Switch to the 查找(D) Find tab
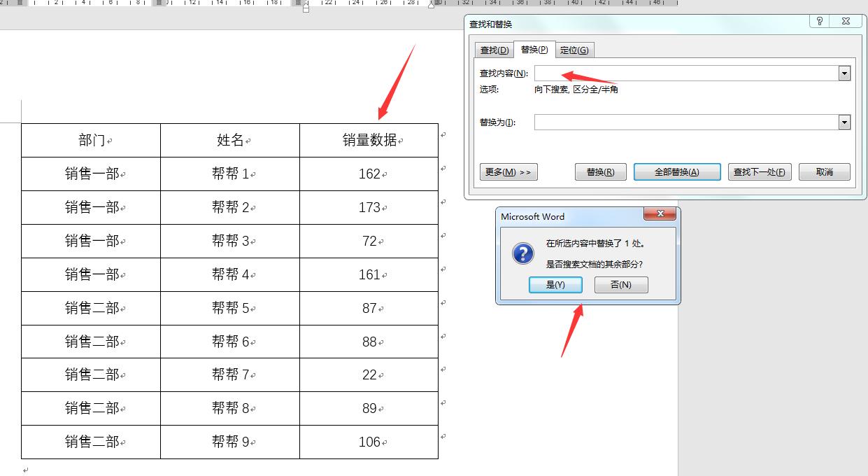Image resolution: width=868 pixels, height=476 pixels. [x=493, y=50]
